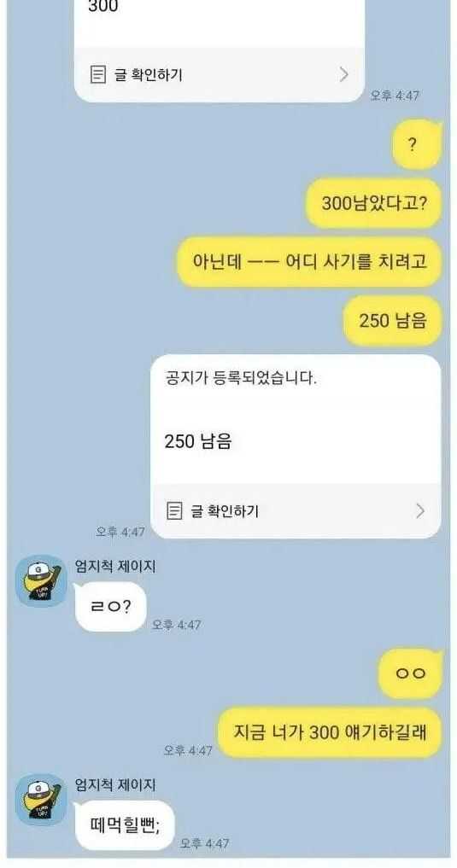Click '250 남음' text inside notice card

197,442
